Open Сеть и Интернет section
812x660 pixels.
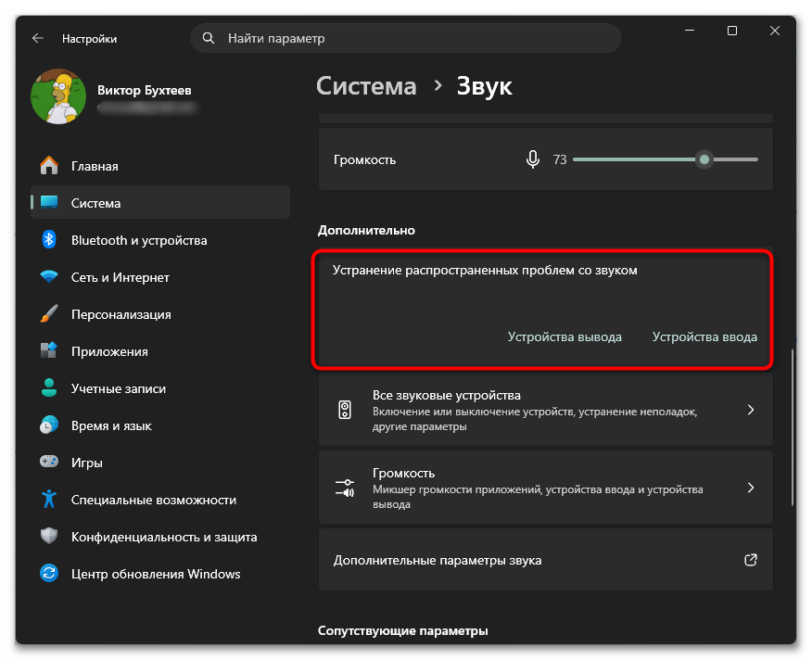coord(160,276)
